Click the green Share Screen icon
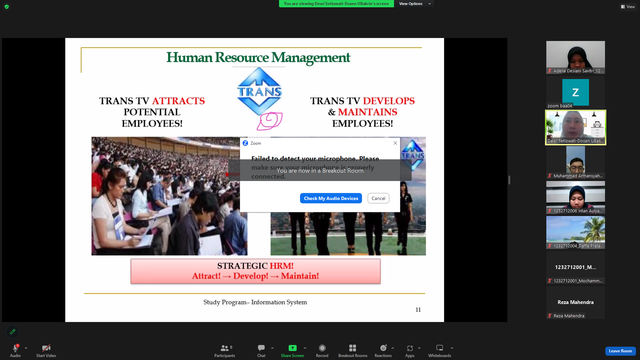 pyautogui.click(x=292, y=348)
